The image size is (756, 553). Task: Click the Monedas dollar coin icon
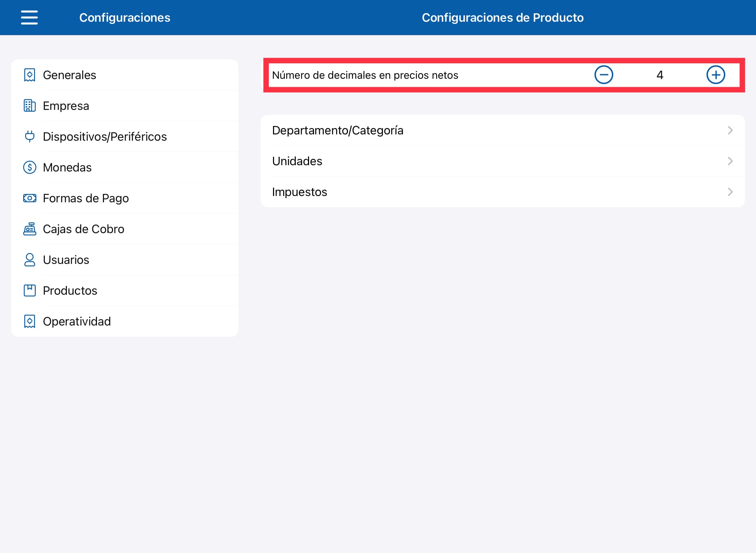pyautogui.click(x=30, y=167)
